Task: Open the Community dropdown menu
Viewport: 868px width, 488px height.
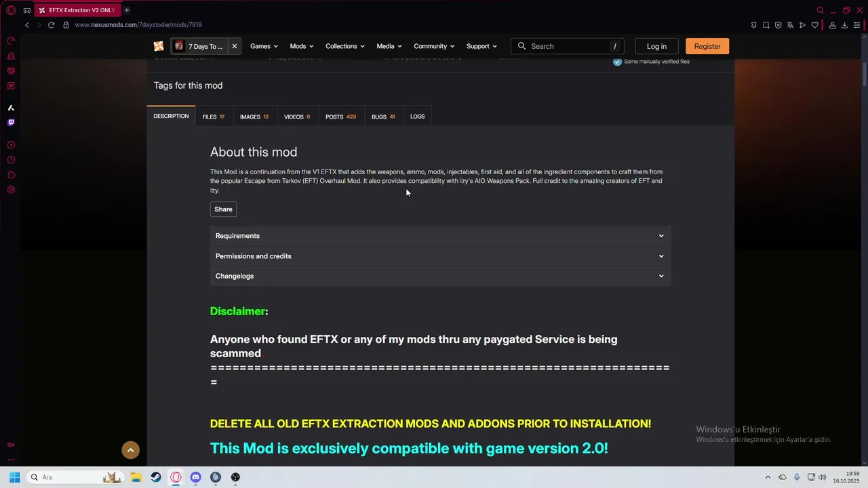Action: pos(434,46)
